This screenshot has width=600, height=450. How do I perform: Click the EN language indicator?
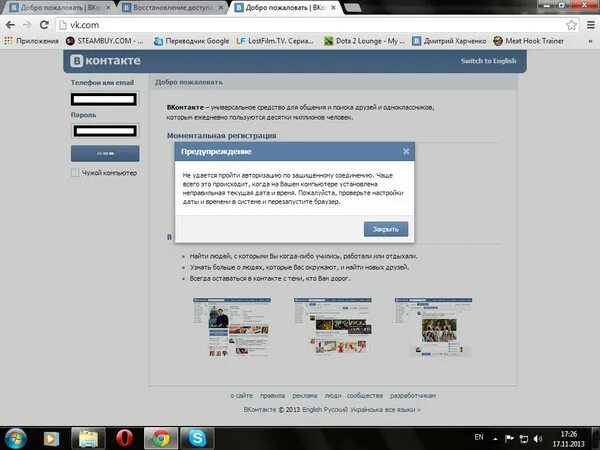[479, 437]
